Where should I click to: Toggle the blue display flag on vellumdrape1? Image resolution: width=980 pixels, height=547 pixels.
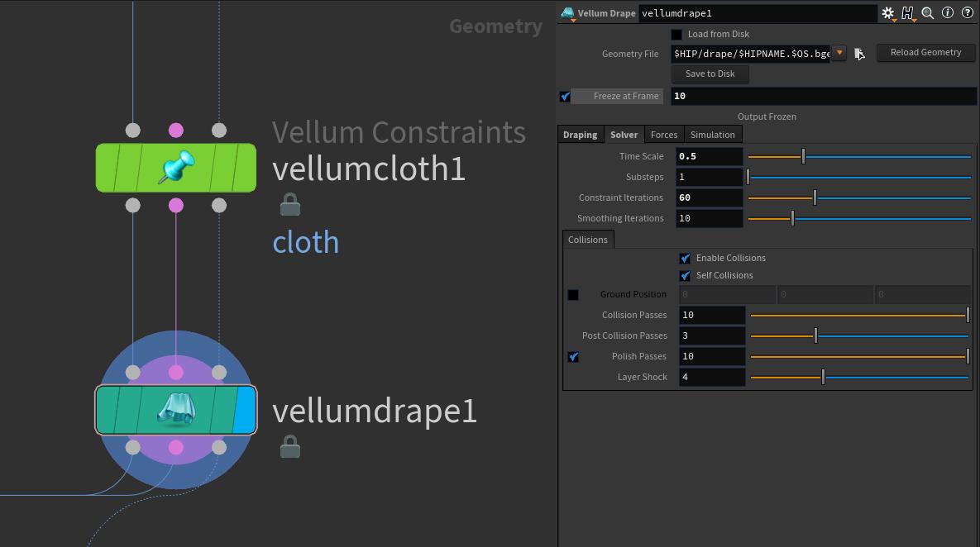[x=244, y=410]
